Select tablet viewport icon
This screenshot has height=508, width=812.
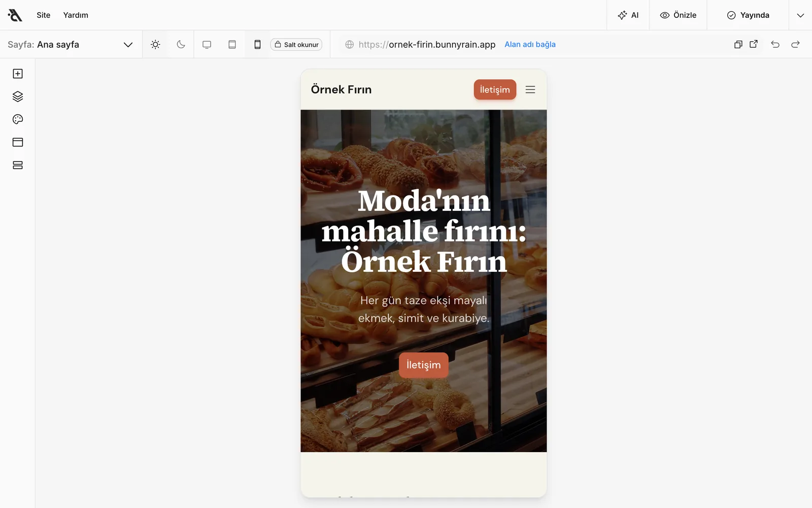pyautogui.click(x=232, y=45)
